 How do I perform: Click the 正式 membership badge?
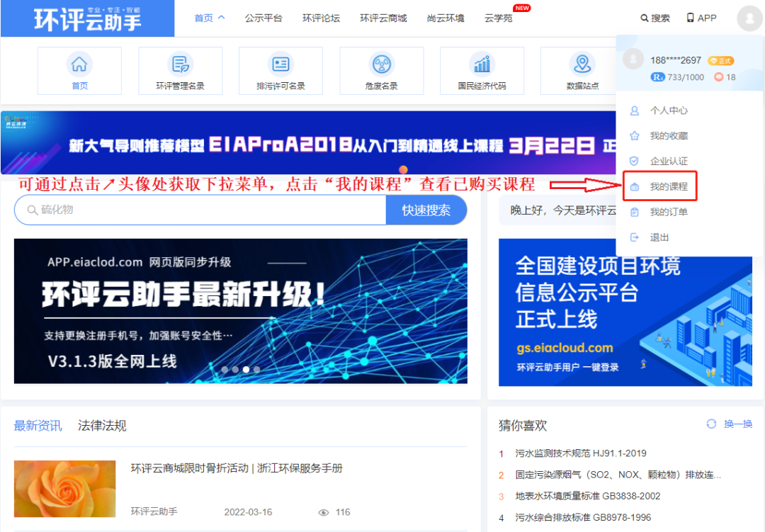click(720, 61)
